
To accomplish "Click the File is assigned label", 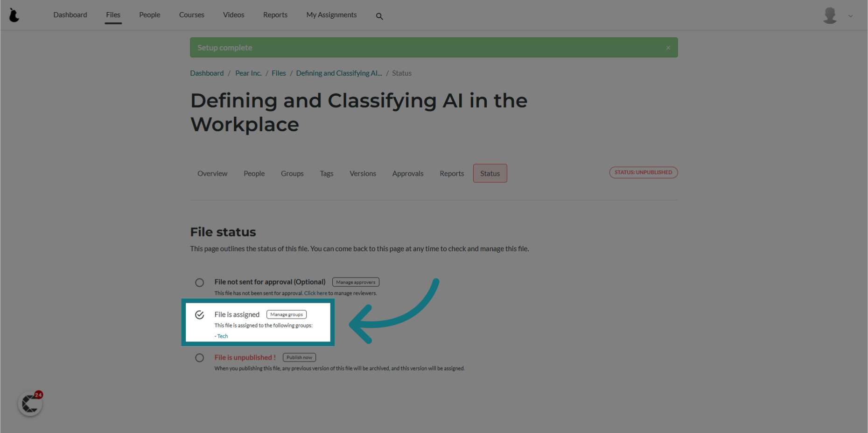I will (237, 315).
